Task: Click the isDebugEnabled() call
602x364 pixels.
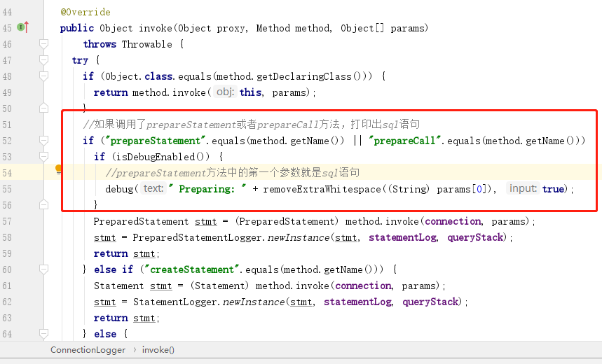Action: tap(161, 157)
